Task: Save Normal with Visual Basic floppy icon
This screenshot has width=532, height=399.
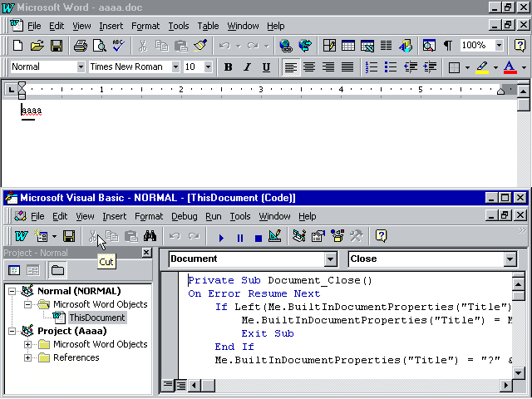Action: (x=69, y=236)
